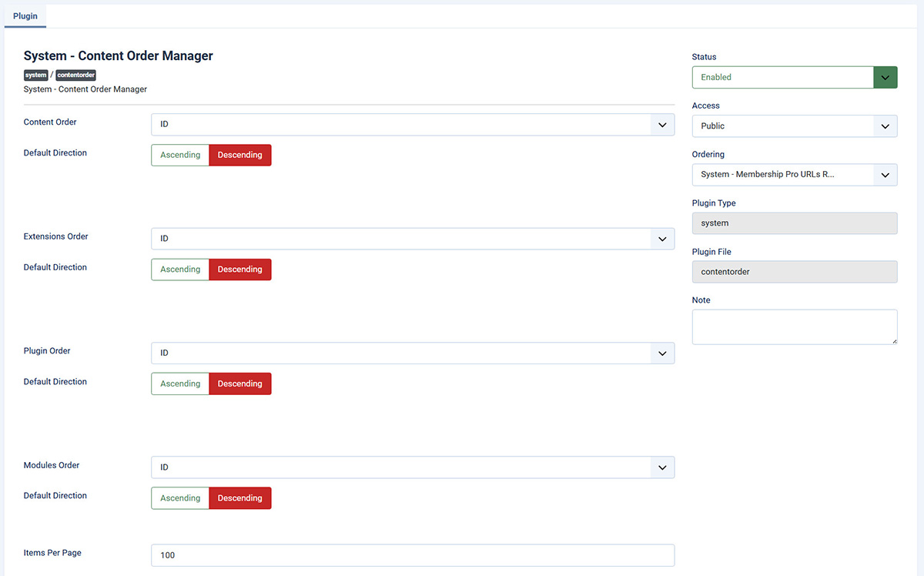Open the Access level dropdown
The image size is (924, 576).
[794, 126]
